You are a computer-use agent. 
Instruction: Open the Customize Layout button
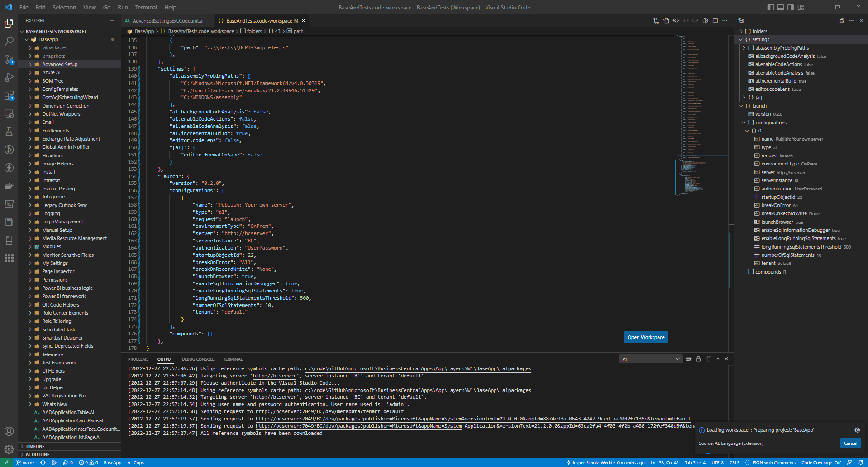tap(801, 7)
